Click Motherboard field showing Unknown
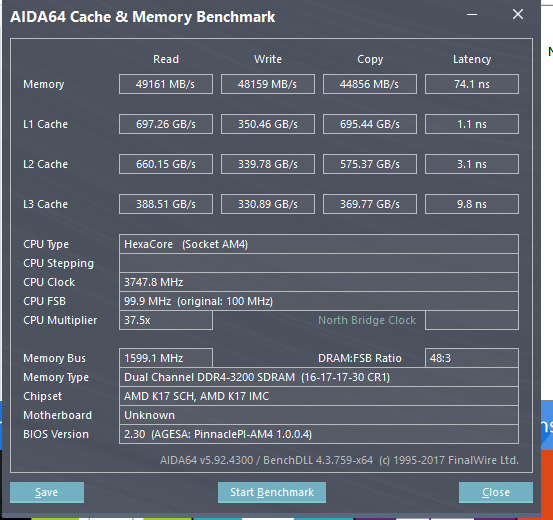Viewport: 553px width, 520px height. pos(319,415)
